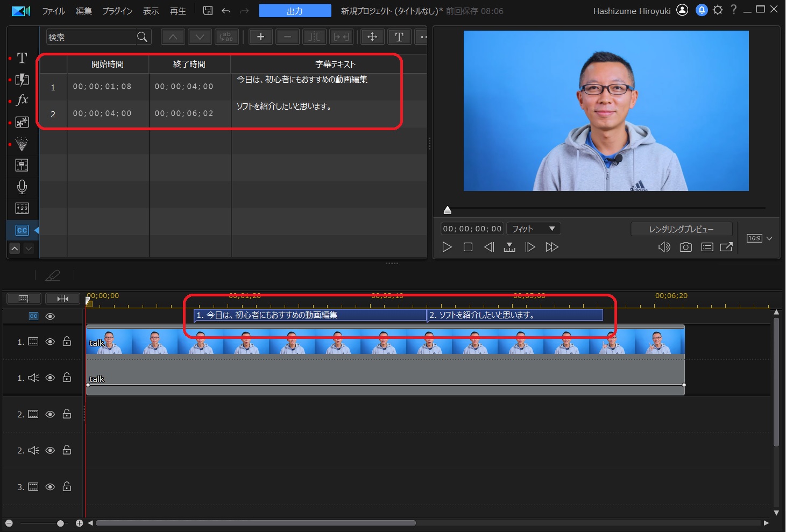This screenshot has width=786, height=532.
Task: Click the timeline zoom slider handle
Action: (60, 523)
